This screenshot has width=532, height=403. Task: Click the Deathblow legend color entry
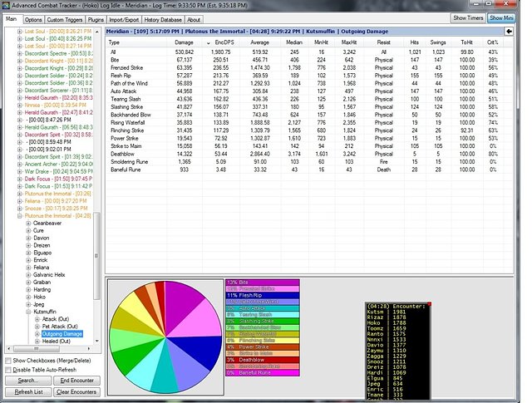pos(262,359)
